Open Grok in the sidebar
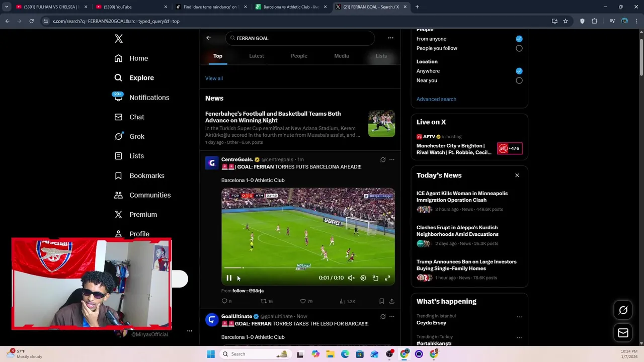The width and height of the screenshot is (644, 362). (129, 136)
